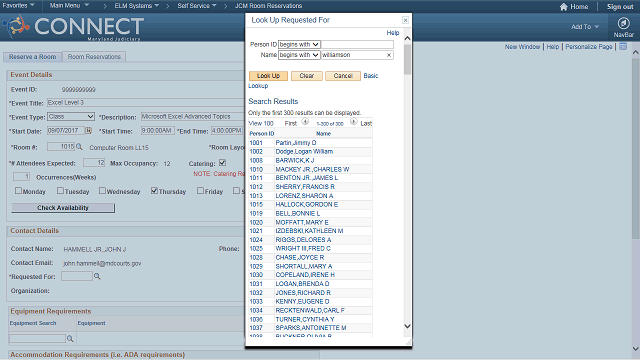The height and width of the screenshot is (360, 640).
Task: Click the View 100 link
Action: coord(261,123)
